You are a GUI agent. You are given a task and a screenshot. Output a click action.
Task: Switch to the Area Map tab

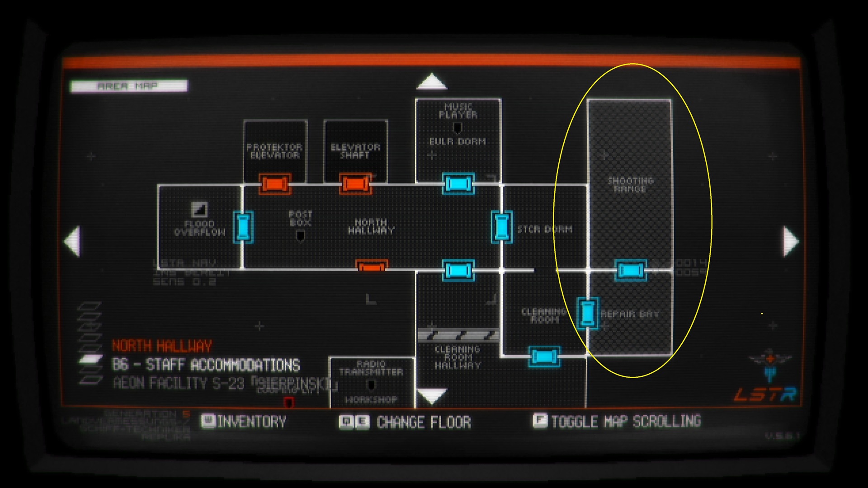[129, 85]
